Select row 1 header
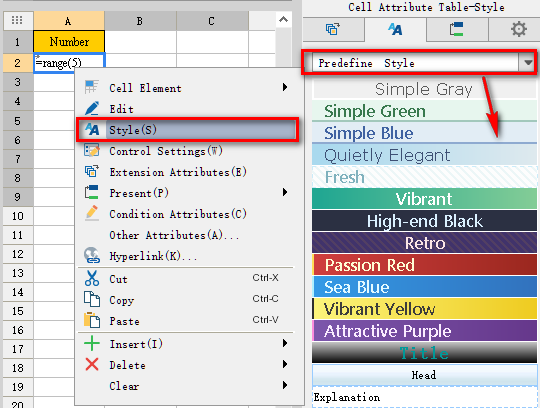 [18, 42]
